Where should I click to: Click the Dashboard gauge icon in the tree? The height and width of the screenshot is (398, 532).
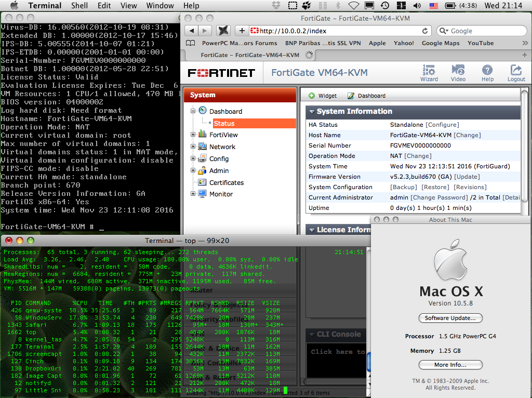[203, 110]
